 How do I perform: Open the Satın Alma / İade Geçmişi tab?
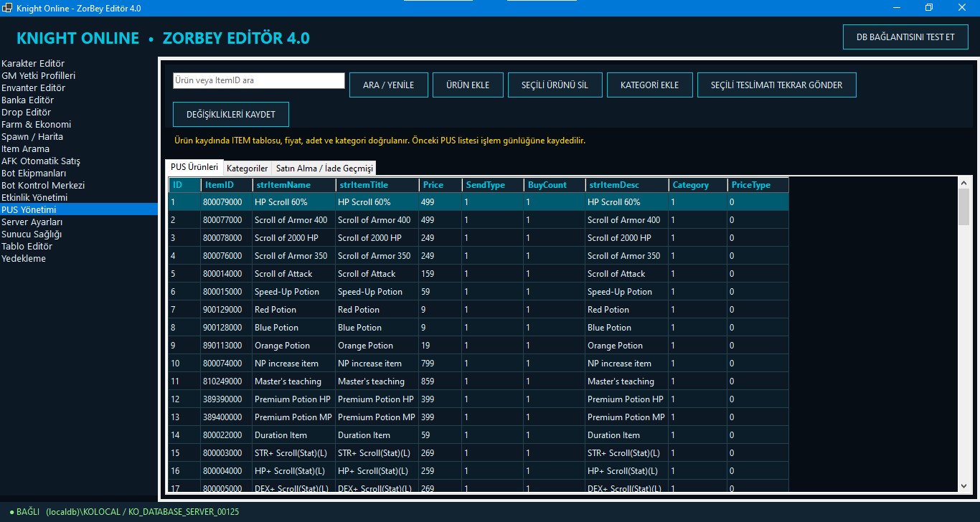click(324, 169)
